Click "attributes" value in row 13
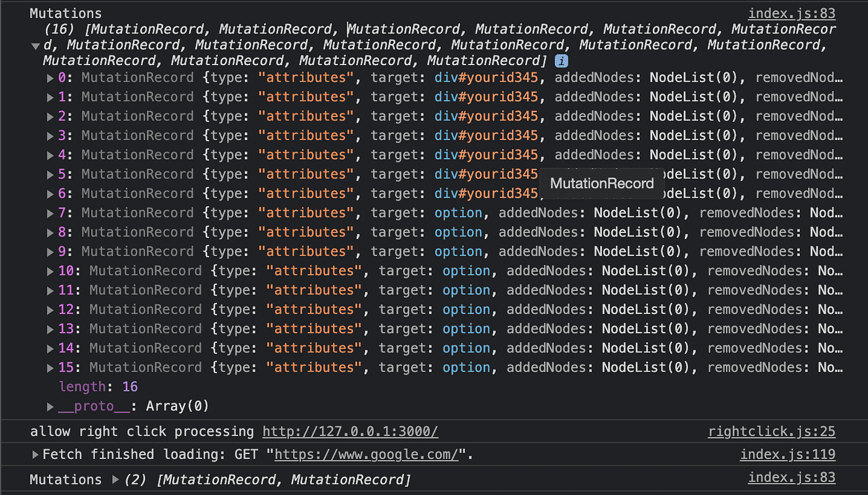This screenshot has width=868, height=495. coord(314,329)
